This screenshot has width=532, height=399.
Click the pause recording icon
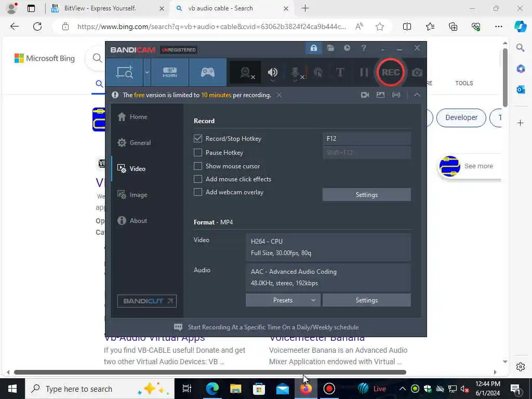point(364,72)
